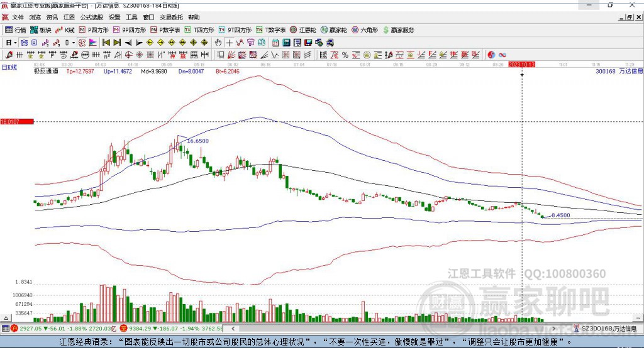The height and width of the screenshot is (348, 644).
Task: Jump to first bar with green skip-back icon
Action: (x=106, y=43)
